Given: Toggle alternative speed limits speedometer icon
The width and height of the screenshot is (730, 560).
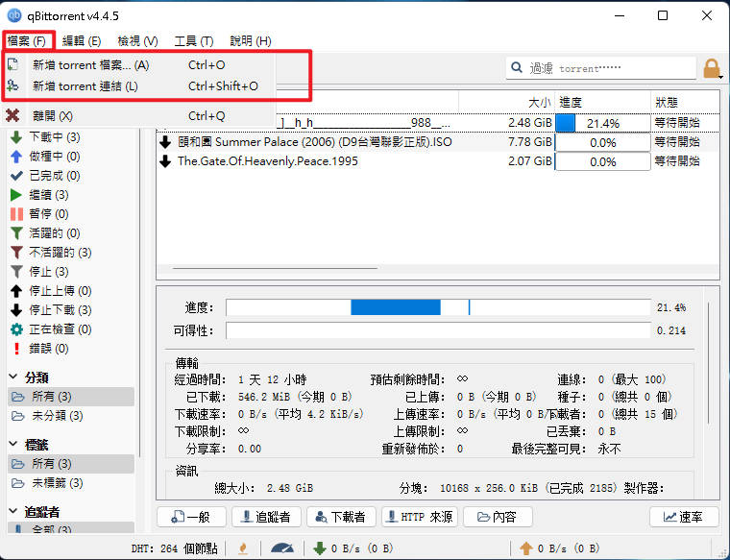Looking at the screenshot, I should pyautogui.click(x=282, y=548).
